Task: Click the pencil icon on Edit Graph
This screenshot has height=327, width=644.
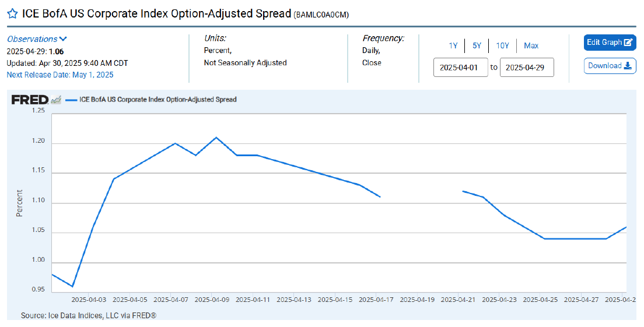Action: [x=628, y=43]
